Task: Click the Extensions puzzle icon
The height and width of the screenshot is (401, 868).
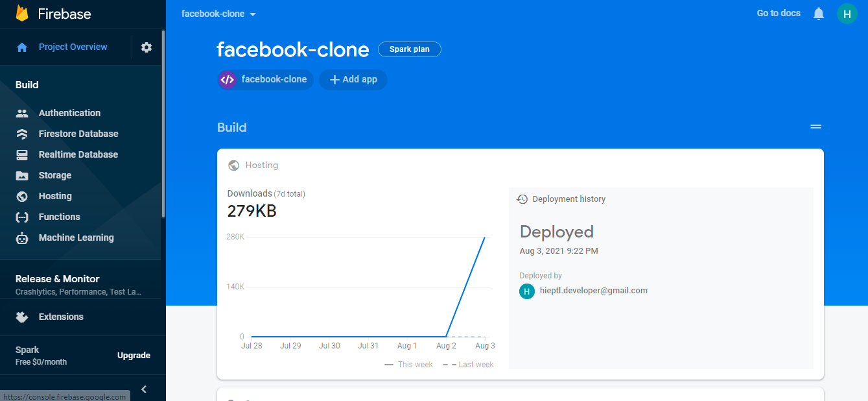Action: 22,317
